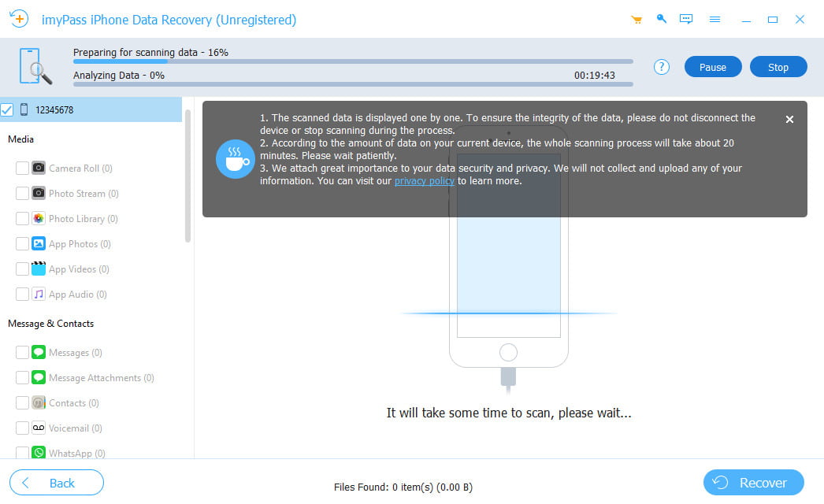Screen dimensions: 824x504
Task: Check the App Audio checkbox
Action: tap(22, 295)
